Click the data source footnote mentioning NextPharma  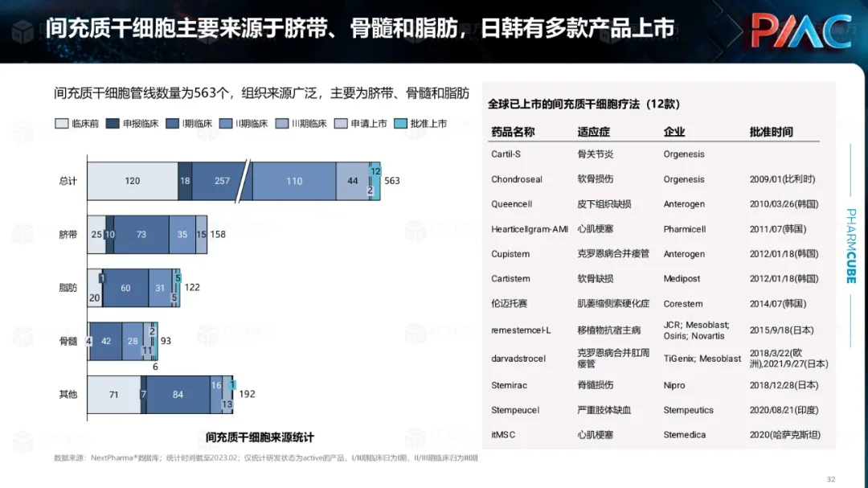point(266,458)
